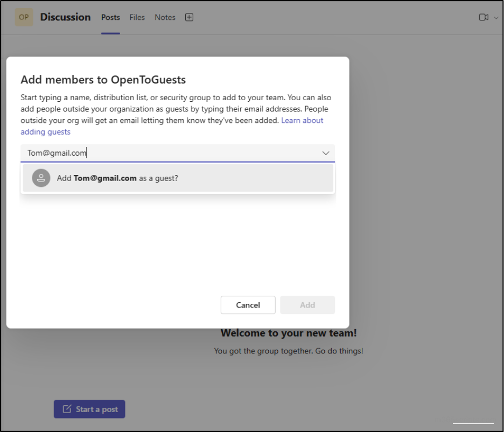Add a new tab with plus icon
This screenshot has width=504, height=432.
pyautogui.click(x=189, y=17)
